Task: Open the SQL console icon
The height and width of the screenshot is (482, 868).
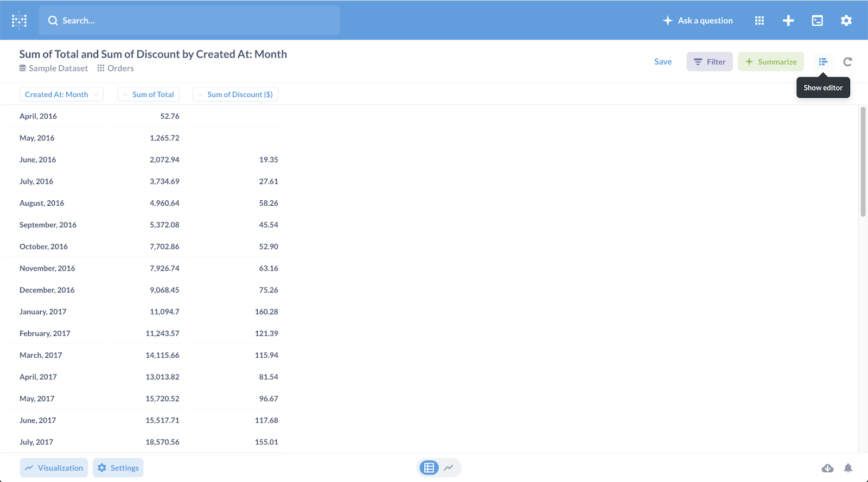Action: [x=818, y=21]
